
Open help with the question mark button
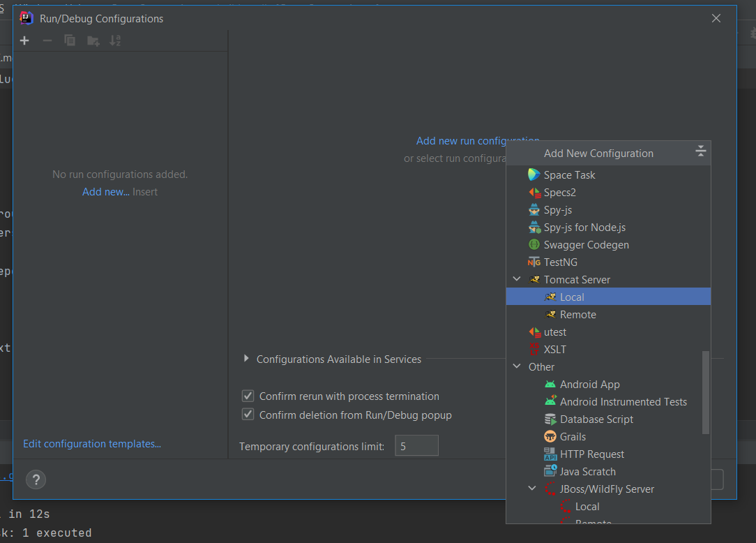(x=36, y=479)
